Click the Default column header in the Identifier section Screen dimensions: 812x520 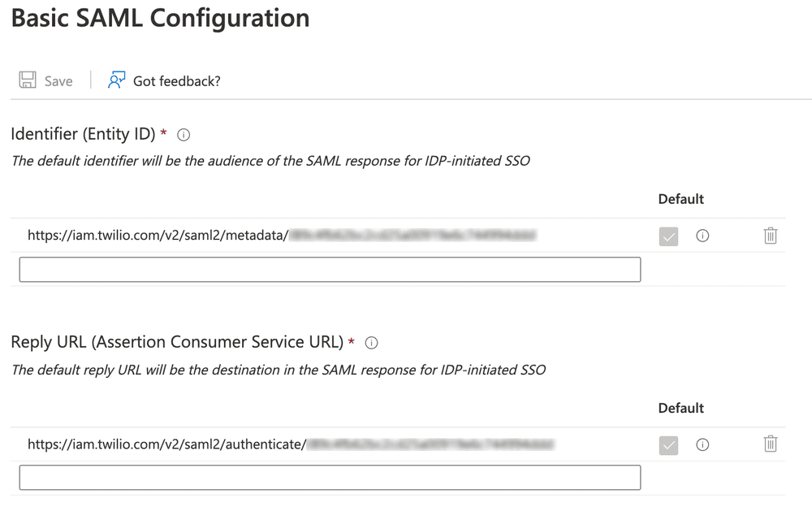pos(680,198)
